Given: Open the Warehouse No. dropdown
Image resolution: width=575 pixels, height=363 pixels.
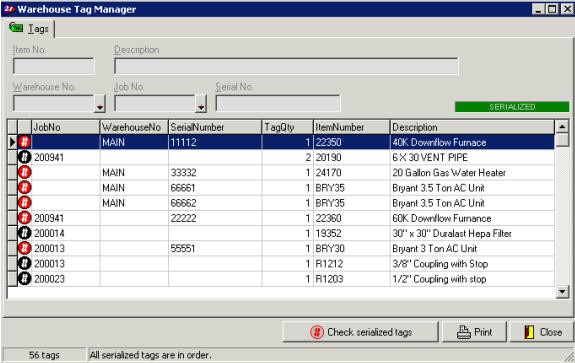Looking at the screenshot, I should click(99, 104).
